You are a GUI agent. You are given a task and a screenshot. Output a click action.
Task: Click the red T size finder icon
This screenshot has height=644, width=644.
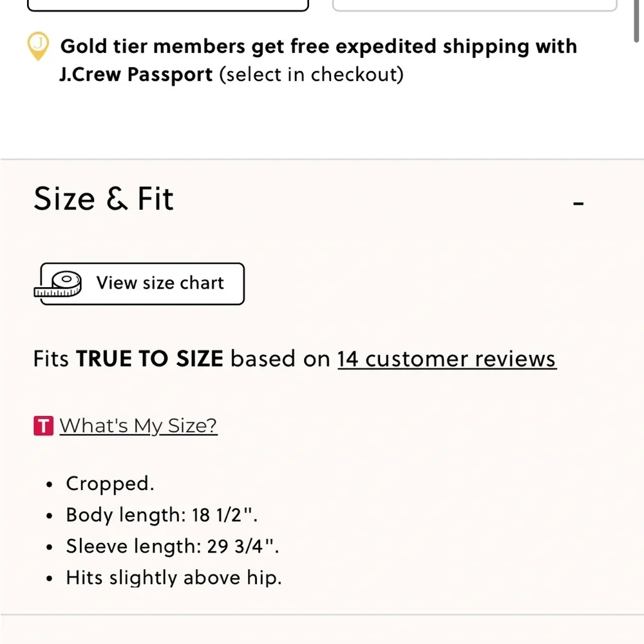[44, 426]
